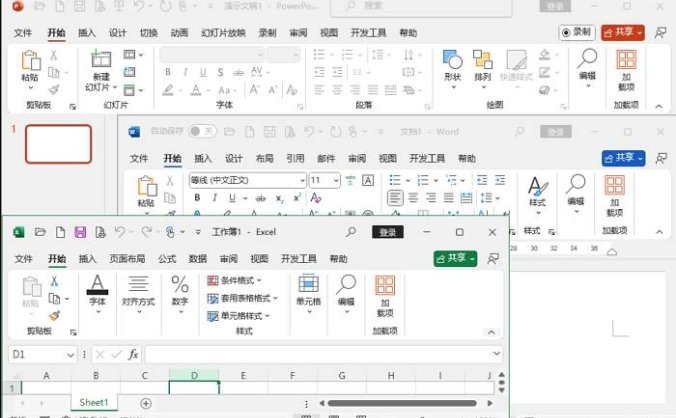Open the Mailings tab in Word
Viewport: 676px width, 418px height.
pos(326,158)
